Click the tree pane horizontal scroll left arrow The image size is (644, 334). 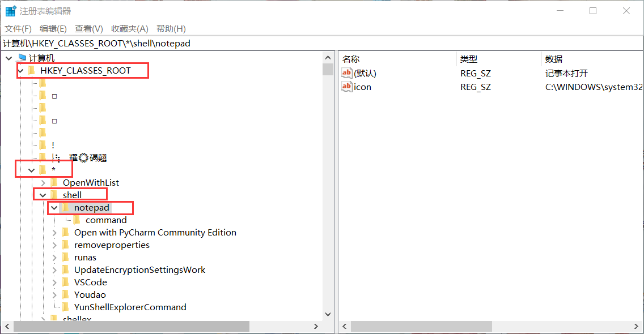(7, 326)
